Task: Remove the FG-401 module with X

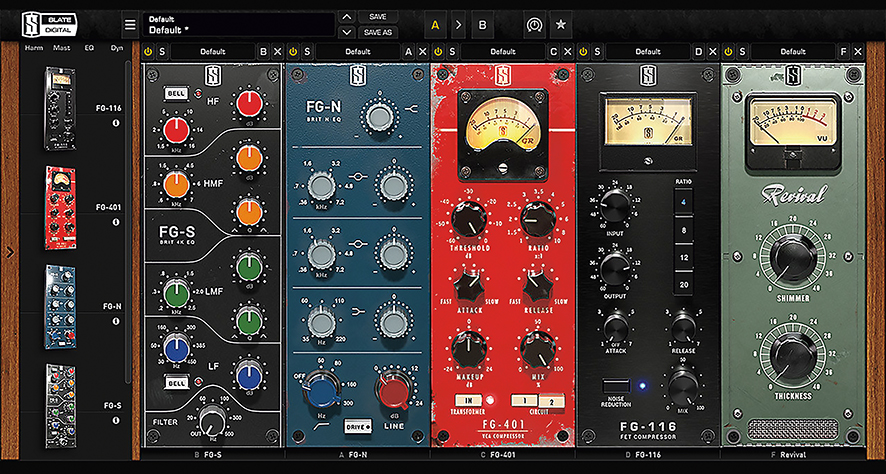Action: 568,52
